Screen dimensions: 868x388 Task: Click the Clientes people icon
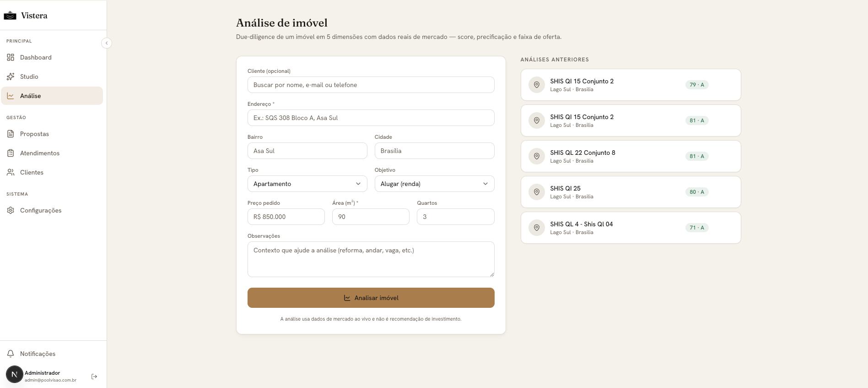tap(11, 172)
